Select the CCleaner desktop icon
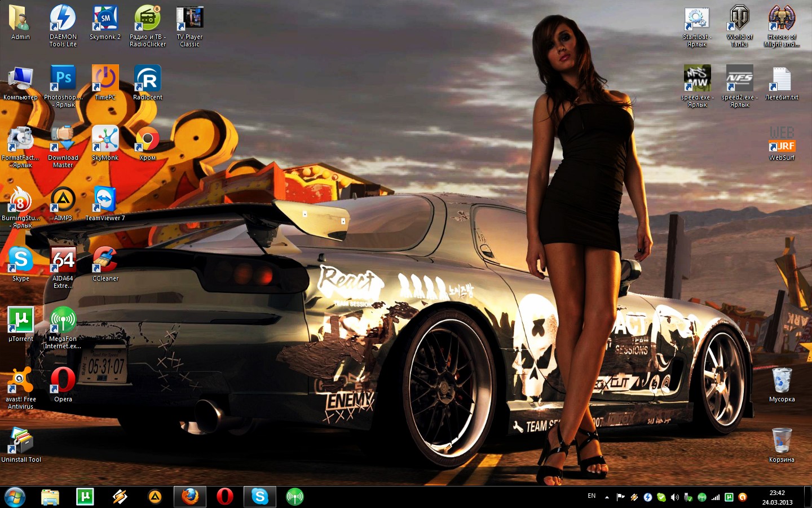This screenshot has width=812, height=508. [105, 265]
